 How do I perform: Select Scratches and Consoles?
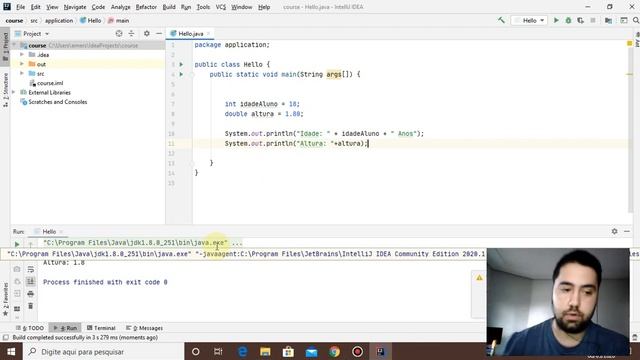[53, 102]
